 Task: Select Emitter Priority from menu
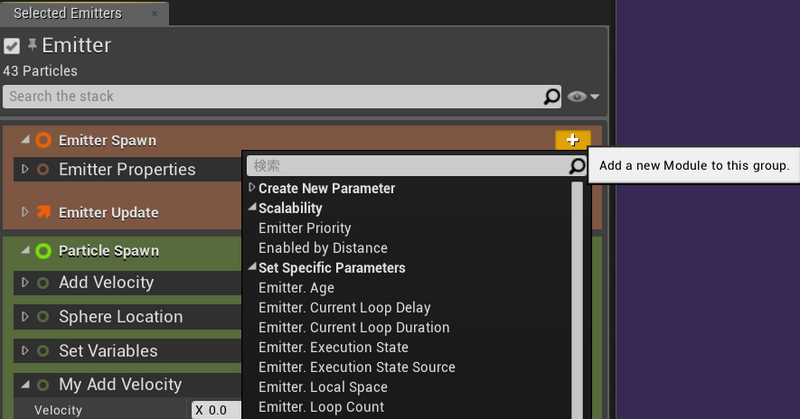305,228
